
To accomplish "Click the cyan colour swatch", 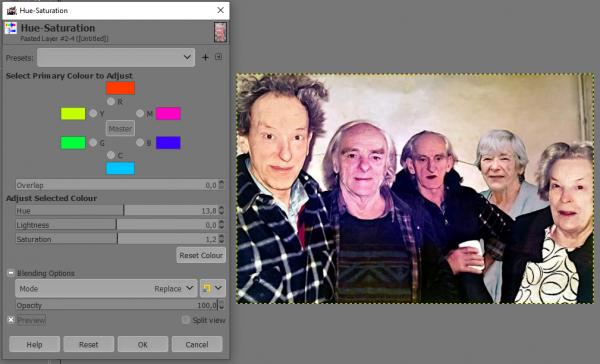I will [x=120, y=168].
